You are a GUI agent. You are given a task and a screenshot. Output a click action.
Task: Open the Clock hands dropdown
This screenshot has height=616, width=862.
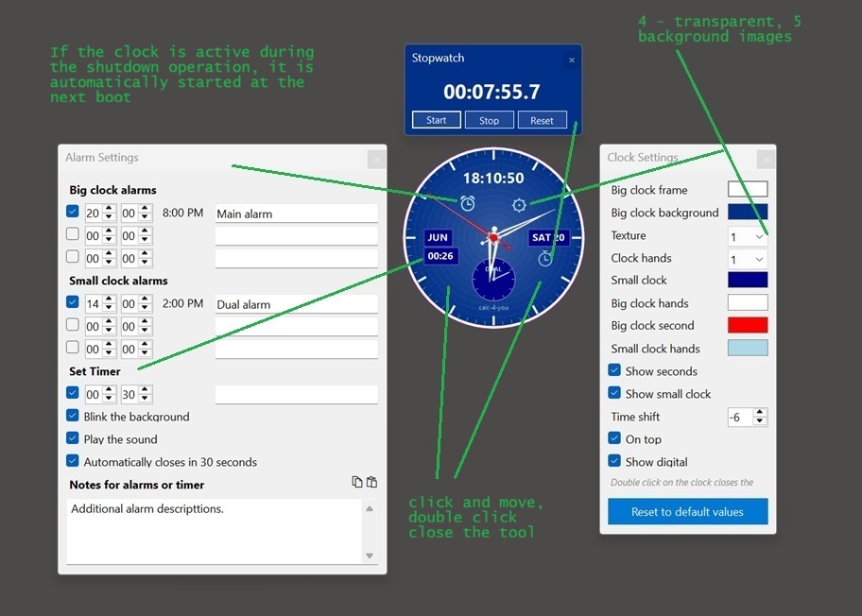(748, 260)
